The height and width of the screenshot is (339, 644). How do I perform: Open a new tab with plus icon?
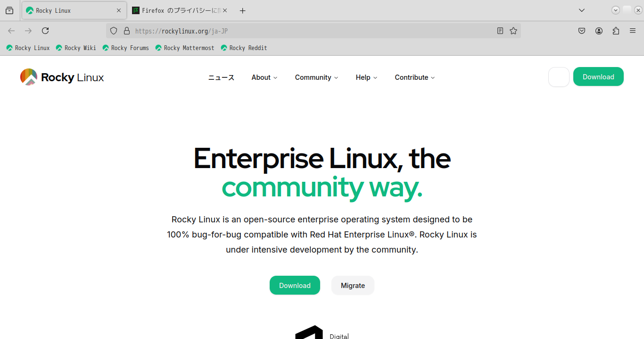(242, 10)
